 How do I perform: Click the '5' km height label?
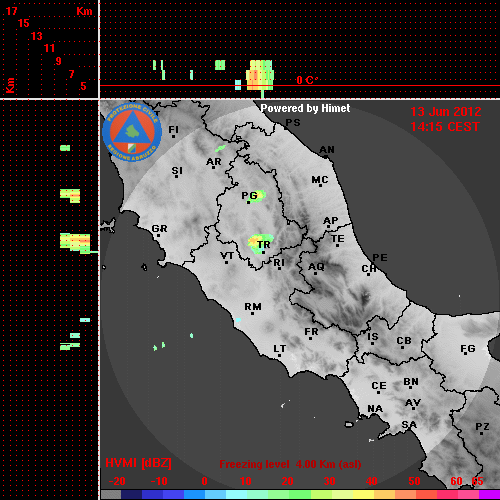coord(83,86)
